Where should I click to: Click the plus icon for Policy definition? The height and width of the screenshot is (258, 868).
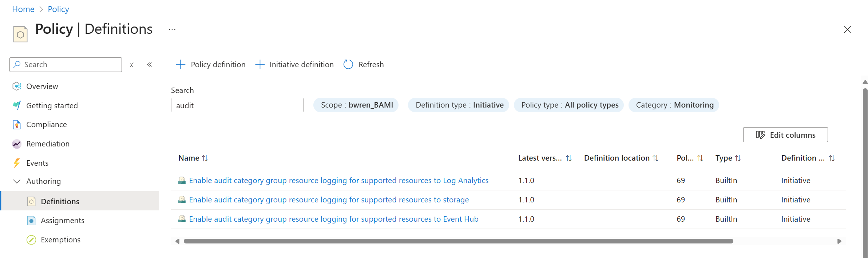tap(181, 64)
